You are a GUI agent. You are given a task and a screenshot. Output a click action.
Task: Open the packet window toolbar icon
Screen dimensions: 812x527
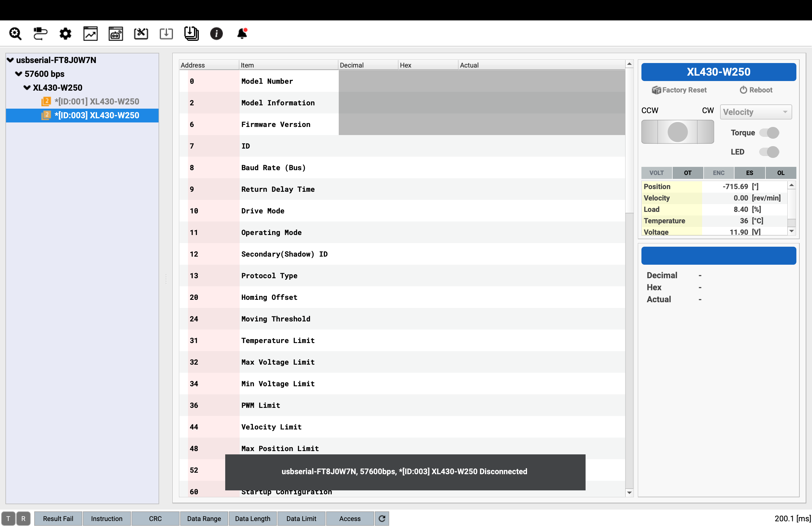point(116,33)
